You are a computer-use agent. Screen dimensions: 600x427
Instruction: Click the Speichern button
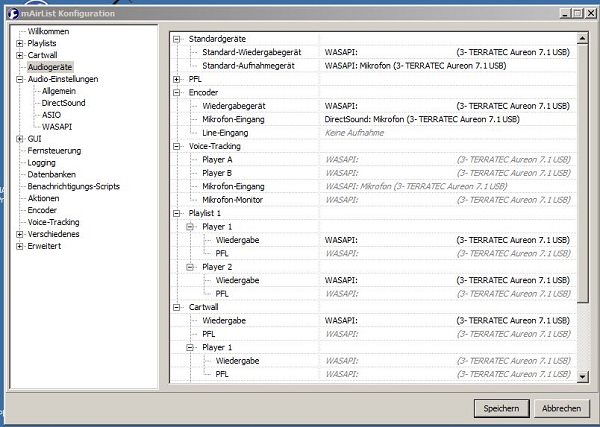pyautogui.click(x=501, y=408)
